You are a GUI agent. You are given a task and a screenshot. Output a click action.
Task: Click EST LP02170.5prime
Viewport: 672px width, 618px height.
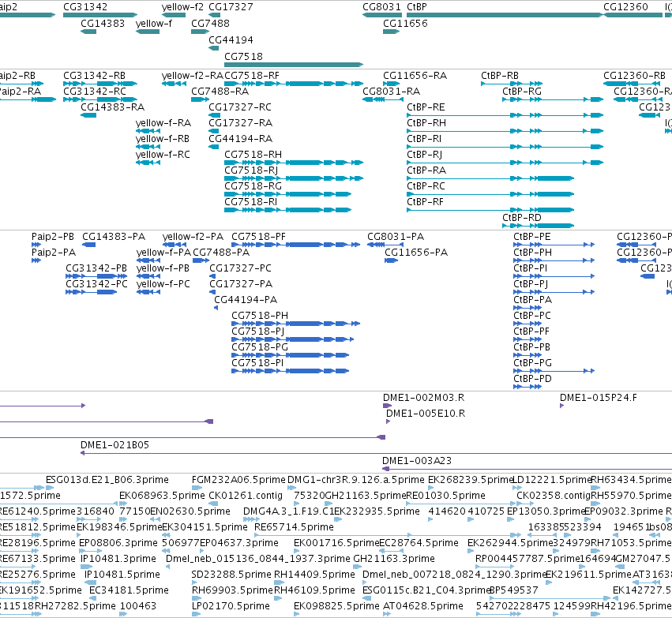[x=231, y=606]
